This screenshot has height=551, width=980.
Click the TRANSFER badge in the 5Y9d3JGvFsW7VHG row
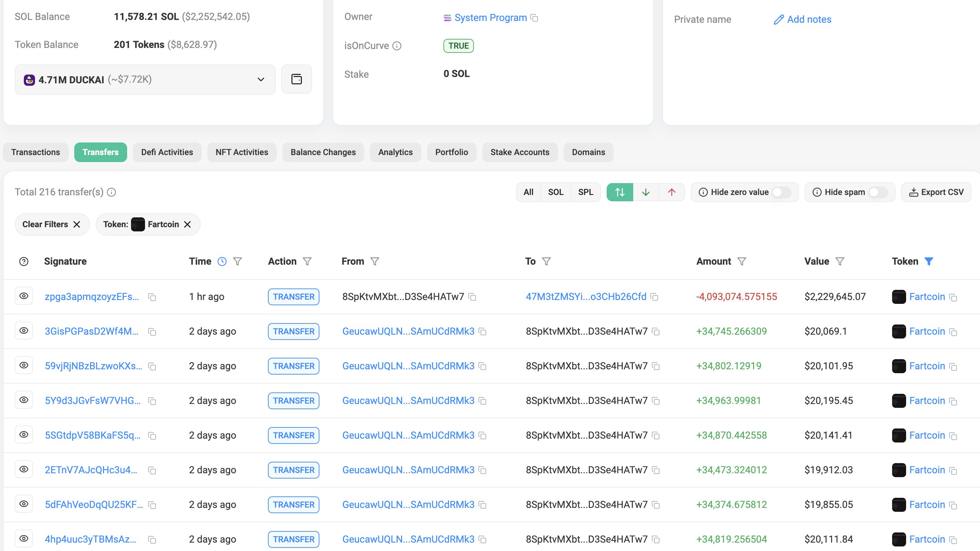pos(293,401)
